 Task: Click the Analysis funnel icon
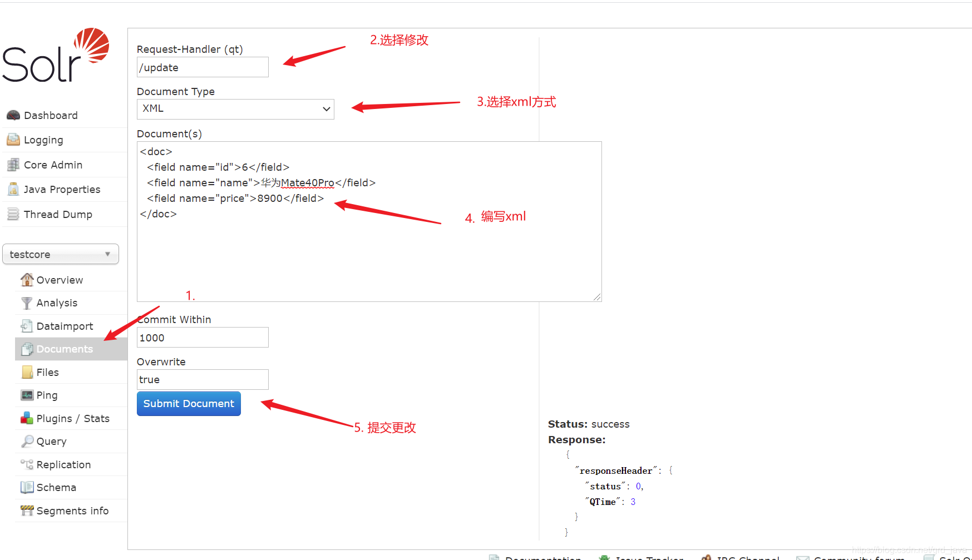[x=27, y=303]
